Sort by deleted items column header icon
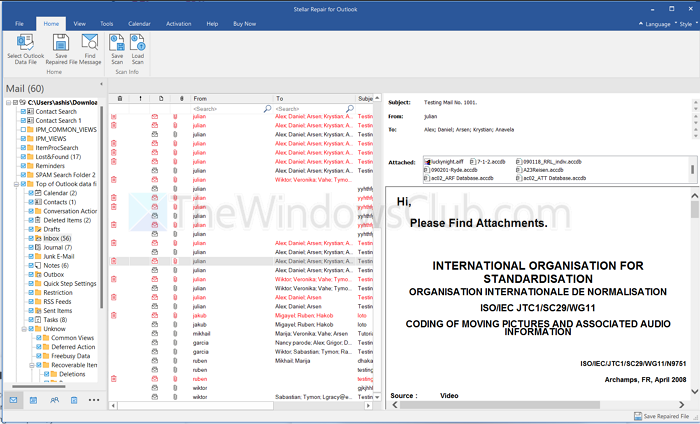 click(120, 98)
